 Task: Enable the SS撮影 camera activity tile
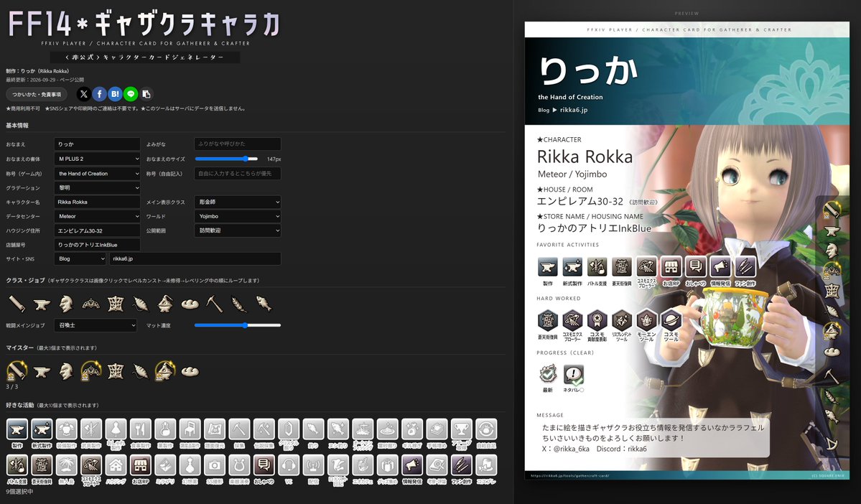click(215, 470)
